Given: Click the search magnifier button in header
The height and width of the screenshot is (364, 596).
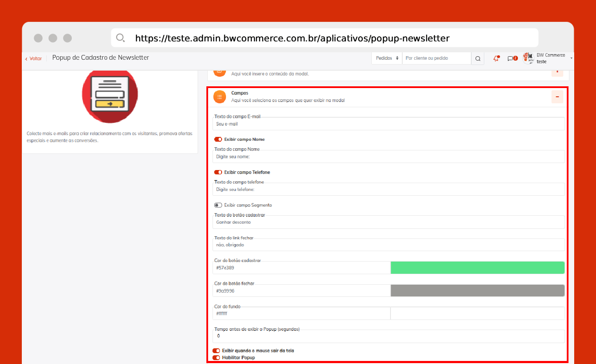Looking at the screenshot, I should (x=478, y=58).
